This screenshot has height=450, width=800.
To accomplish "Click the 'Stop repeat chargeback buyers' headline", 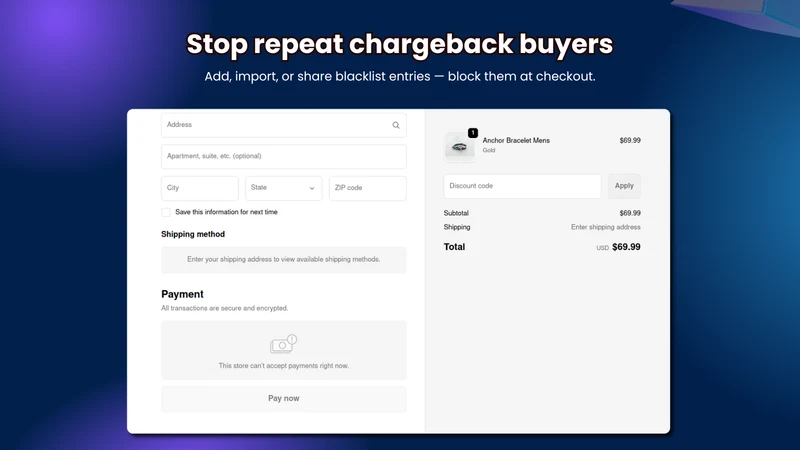I will point(399,44).
